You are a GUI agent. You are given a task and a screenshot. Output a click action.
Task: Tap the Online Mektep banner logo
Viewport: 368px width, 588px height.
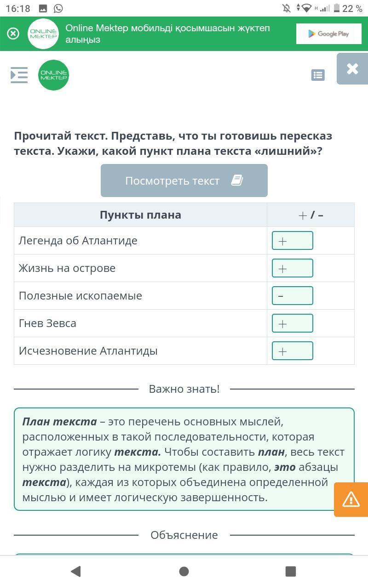(43, 34)
